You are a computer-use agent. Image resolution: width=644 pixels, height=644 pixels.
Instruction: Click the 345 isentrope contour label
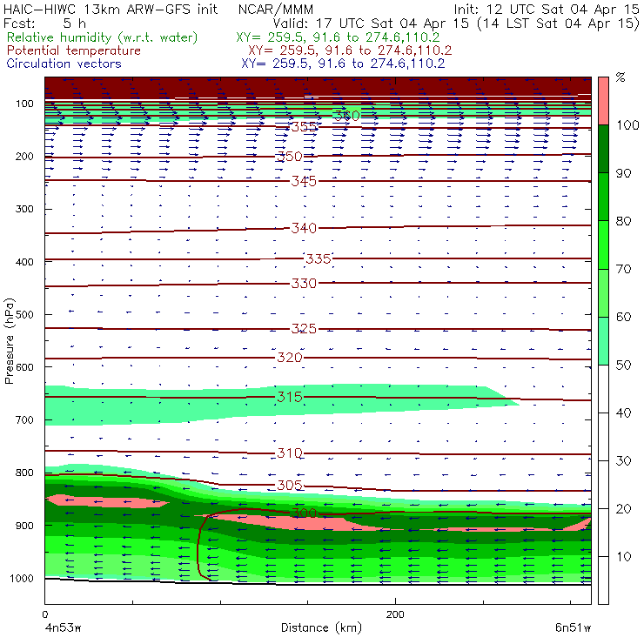pyautogui.click(x=304, y=181)
